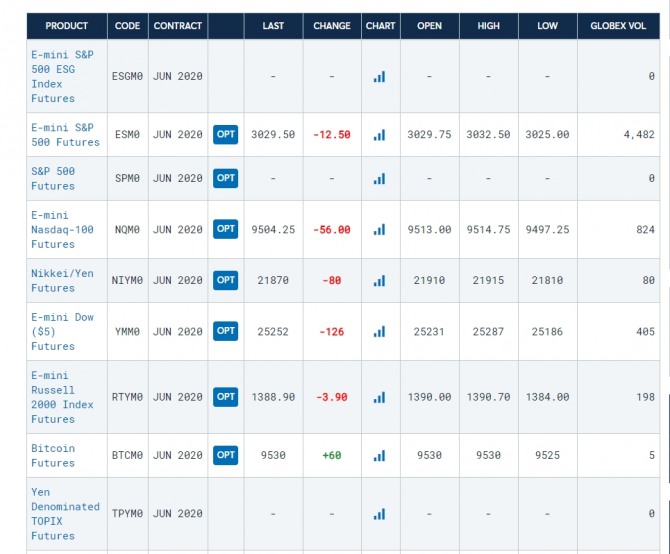Screen dimensions: 670x554
Task: Open chart for BTCM0 row
Action: 379,456
